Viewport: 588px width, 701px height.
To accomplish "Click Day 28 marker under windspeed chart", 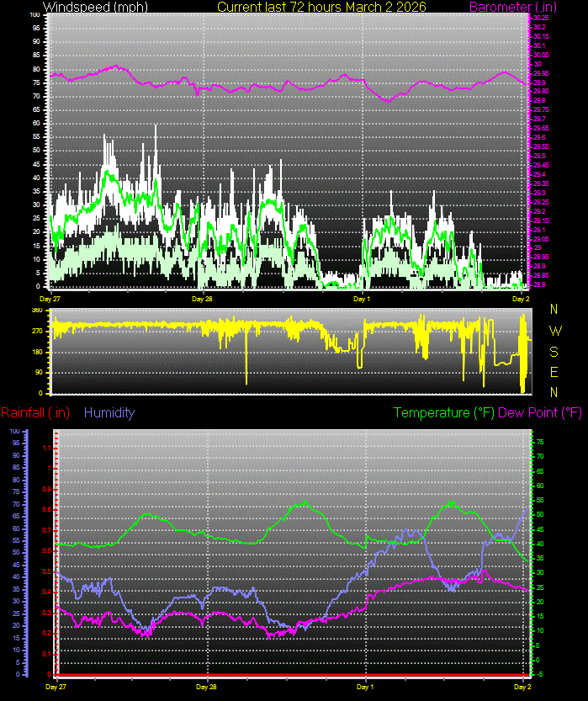I will coord(201,298).
